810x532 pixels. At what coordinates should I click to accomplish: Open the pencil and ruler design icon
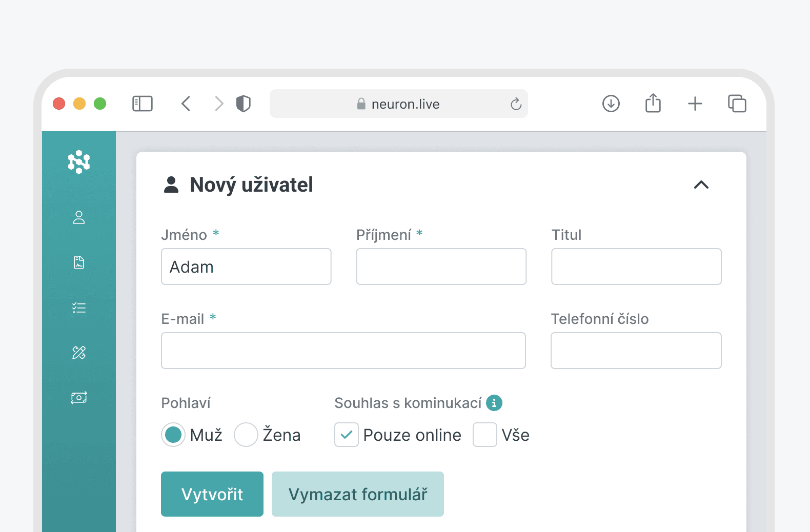79,353
